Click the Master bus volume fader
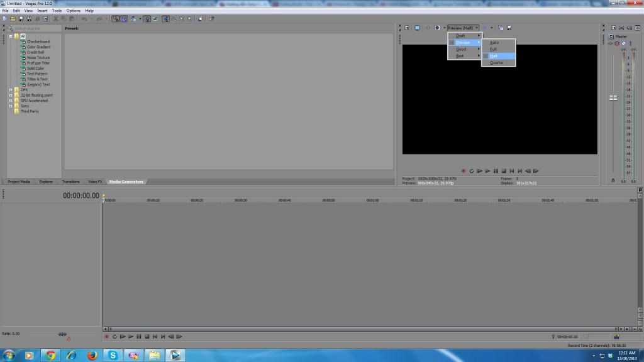Image resolution: width=644 pixels, height=362 pixels. [613, 97]
